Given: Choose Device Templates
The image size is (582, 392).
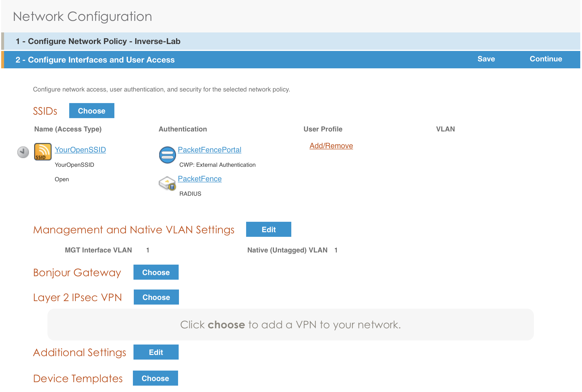Looking at the screenshot, I should 155,378.
